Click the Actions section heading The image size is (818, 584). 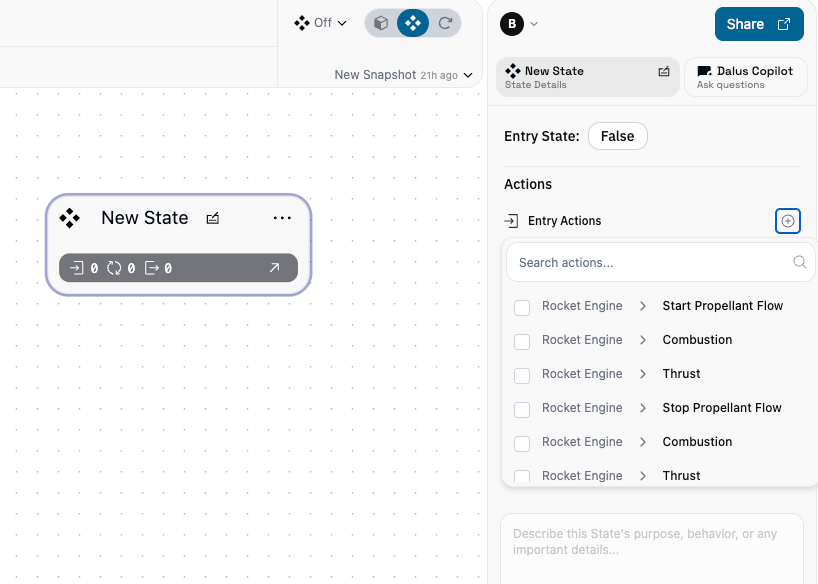tap(528, 184)
